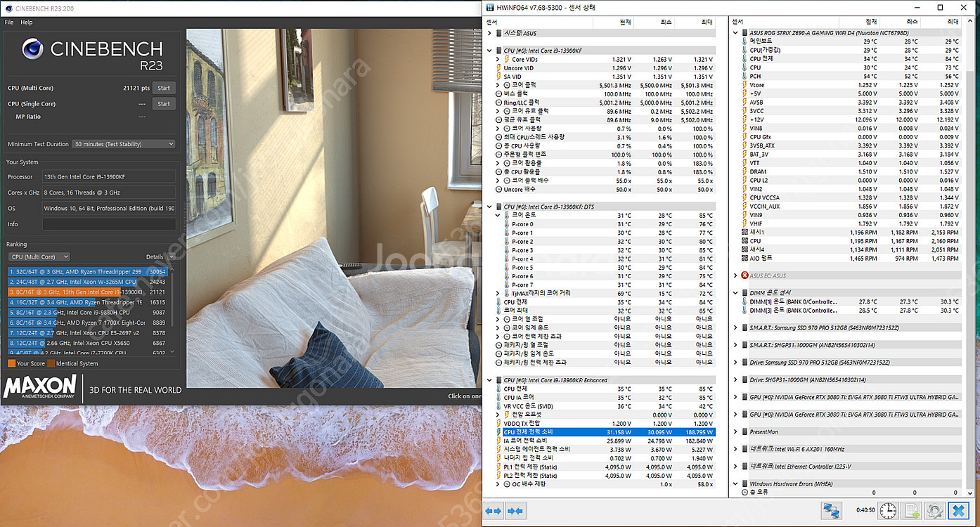Screen dimensions: 980x527
Task: Expand OC 배수 제한 row
Action: [498, 484]
